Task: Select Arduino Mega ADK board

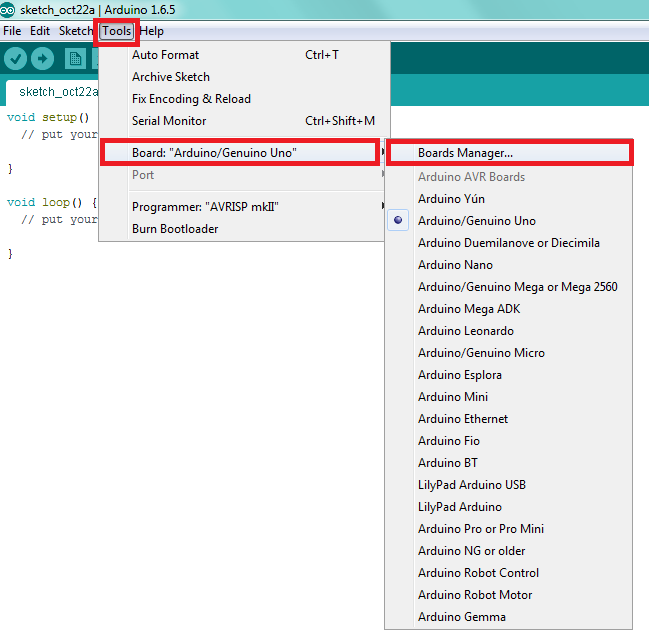Action: tap(509, 309)
